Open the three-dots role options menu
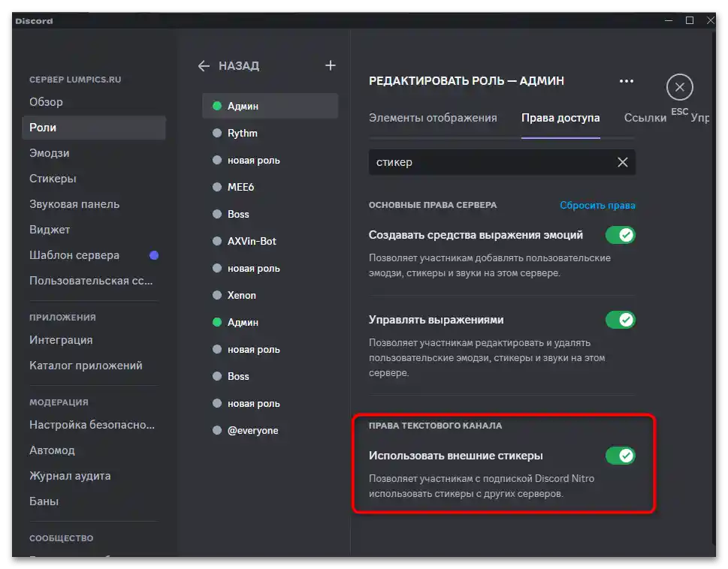Image resolution: width=728 pixels, height=569 pixels. click(x=627, y=81)
